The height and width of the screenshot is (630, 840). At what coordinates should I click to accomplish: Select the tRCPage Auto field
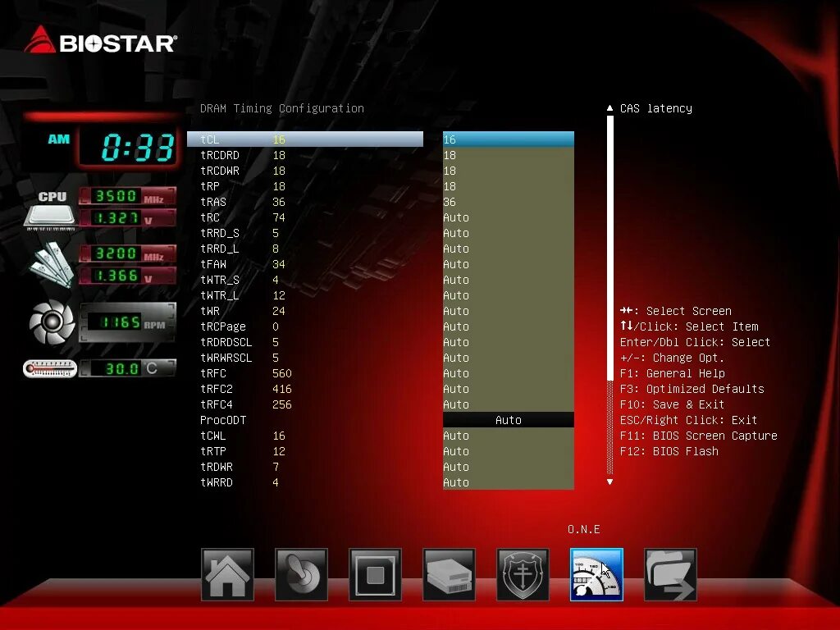point(509,326)
